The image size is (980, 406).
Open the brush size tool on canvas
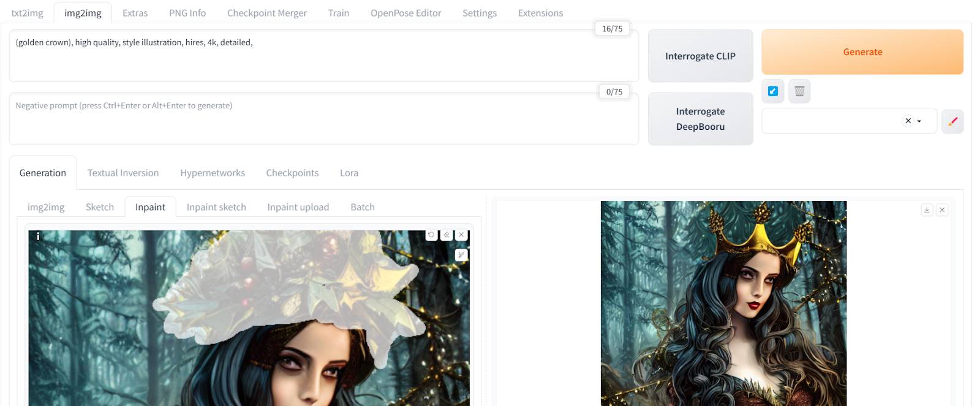(461, 255)
